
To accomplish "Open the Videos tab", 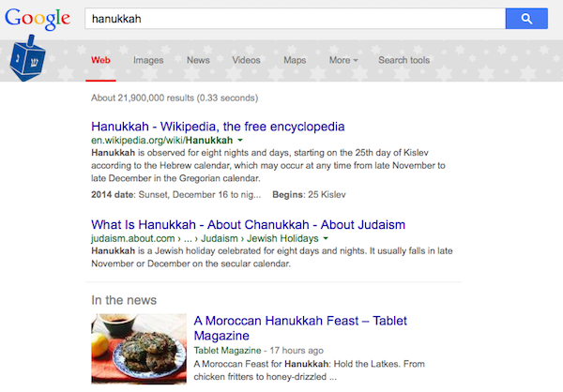I will click(246, 60).
